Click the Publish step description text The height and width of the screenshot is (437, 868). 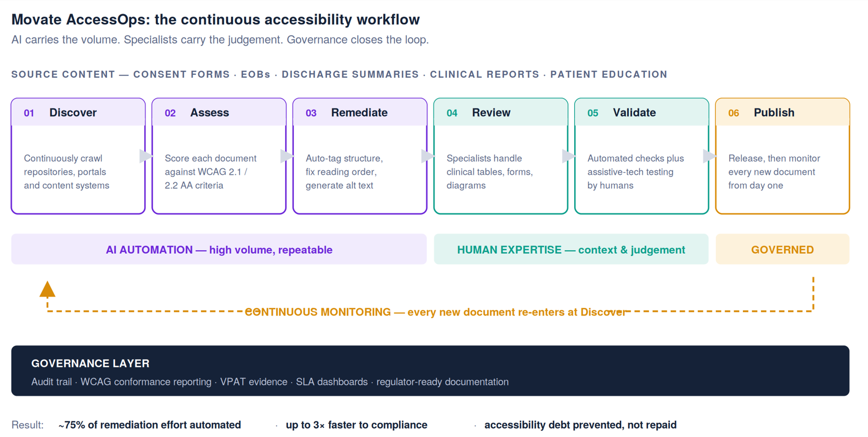[774, 172]
